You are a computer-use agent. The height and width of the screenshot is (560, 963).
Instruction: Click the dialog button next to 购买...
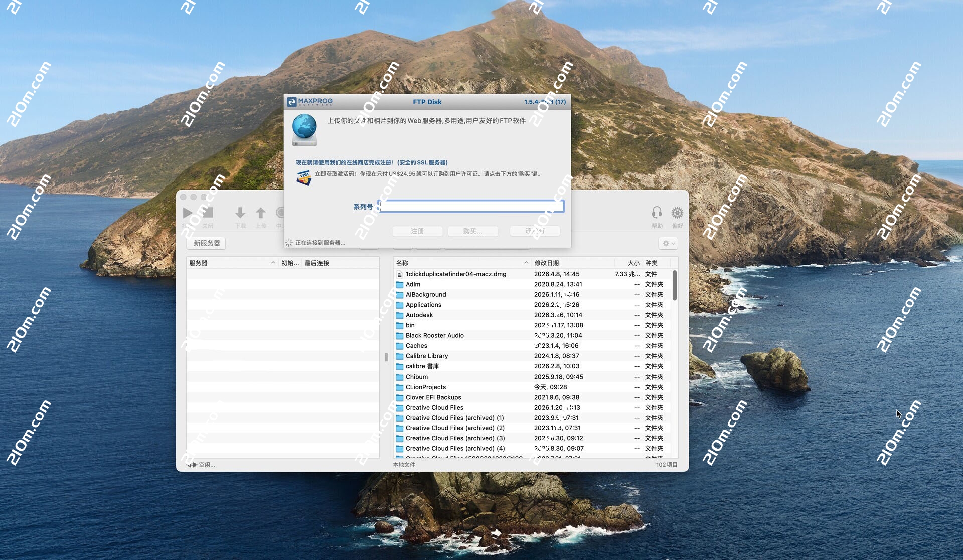[535, 231]
